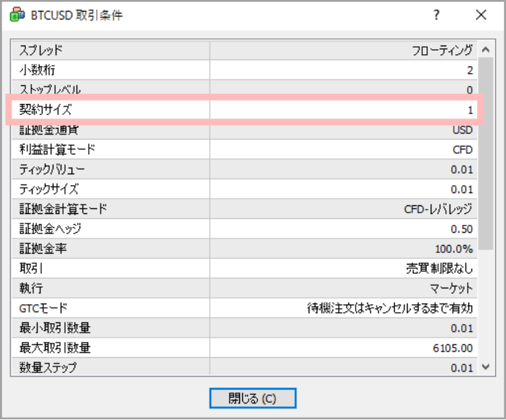506x420 pixels.
Task: Select the 証拠金率 value 100.0%
Action: click(453, 249)
